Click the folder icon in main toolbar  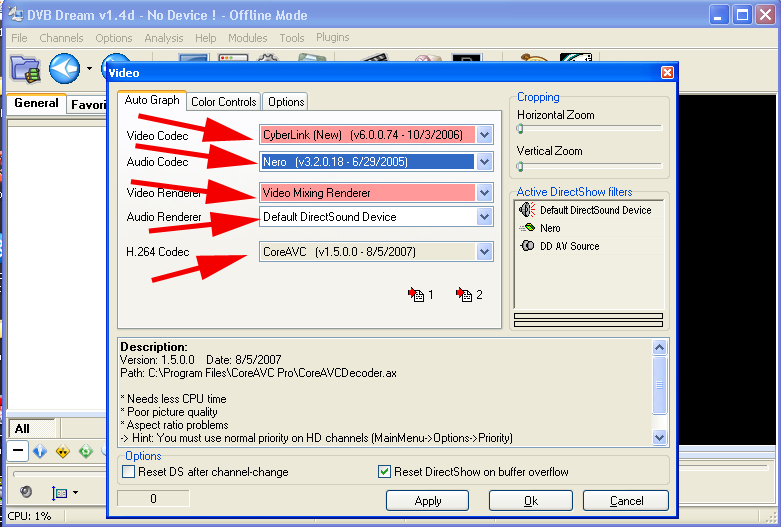25,69
